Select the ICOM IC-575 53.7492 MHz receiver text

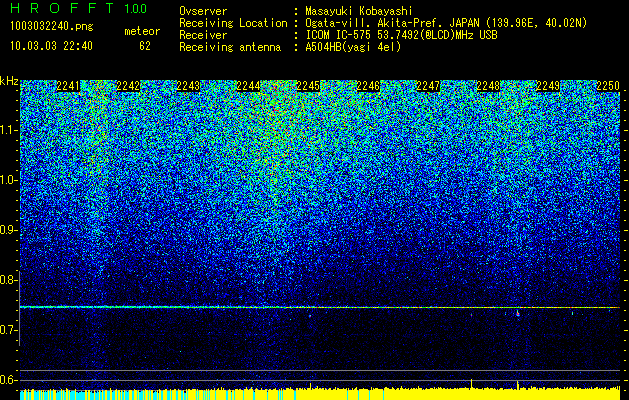pos(401,35)
